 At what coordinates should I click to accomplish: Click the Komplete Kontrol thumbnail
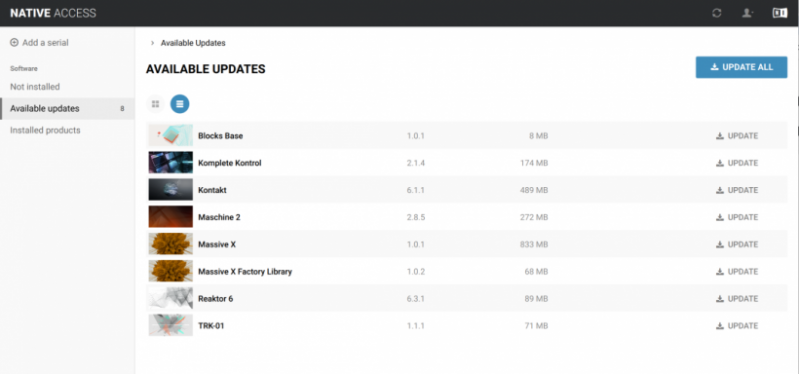pos(171,163)
